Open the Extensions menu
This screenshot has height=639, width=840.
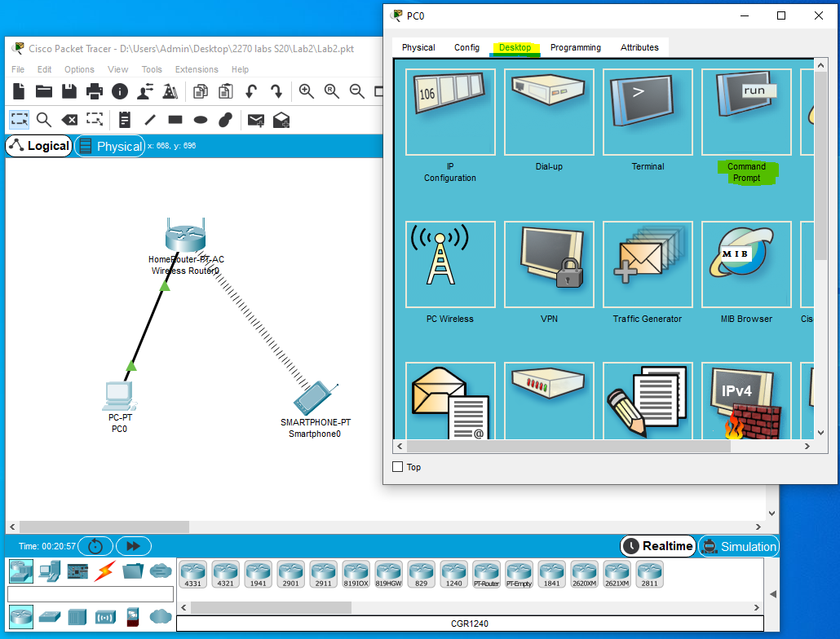[x=197, y=69]
